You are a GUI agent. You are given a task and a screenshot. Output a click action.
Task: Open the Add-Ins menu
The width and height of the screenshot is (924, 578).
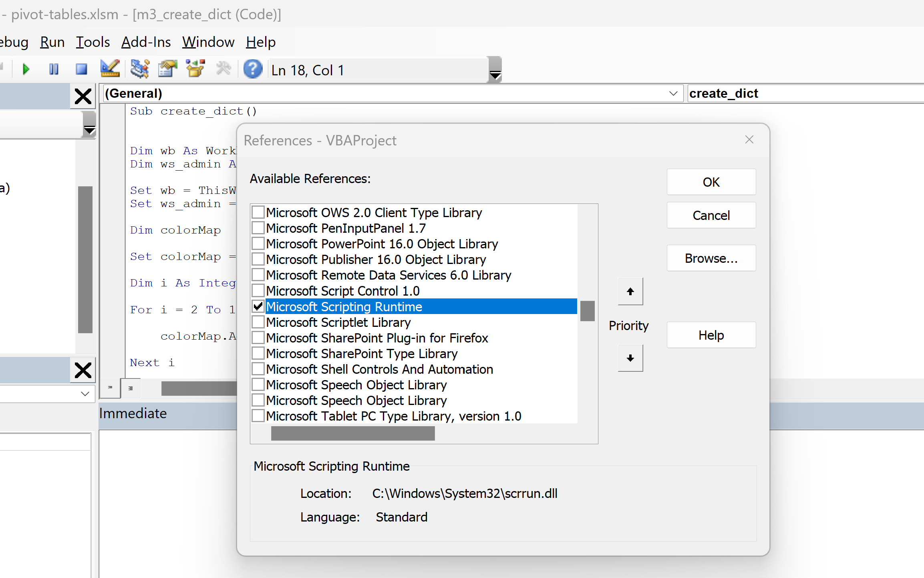[x=146, y=42]
